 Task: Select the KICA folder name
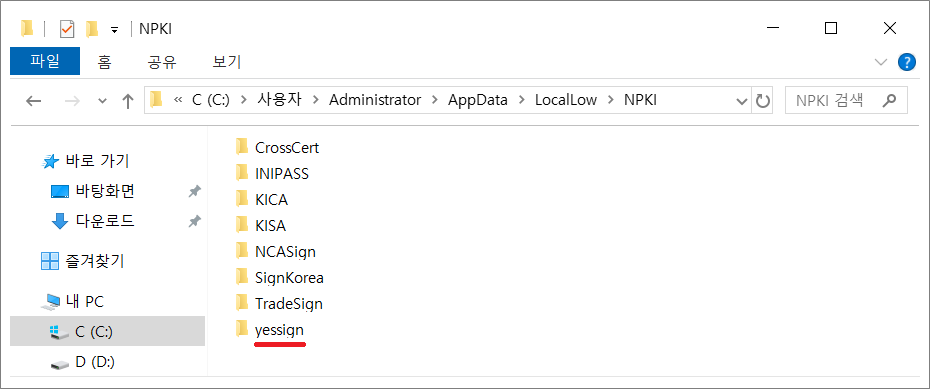point(272,200)
